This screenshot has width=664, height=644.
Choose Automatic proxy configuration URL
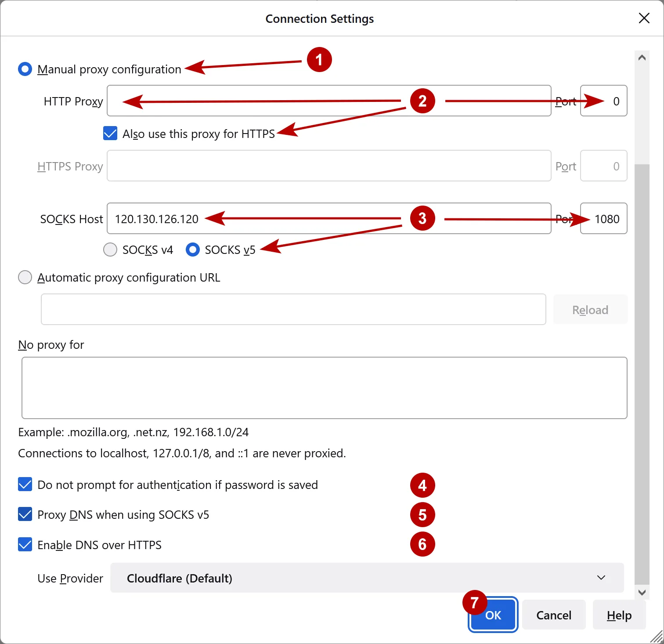(x=25, y=277)
